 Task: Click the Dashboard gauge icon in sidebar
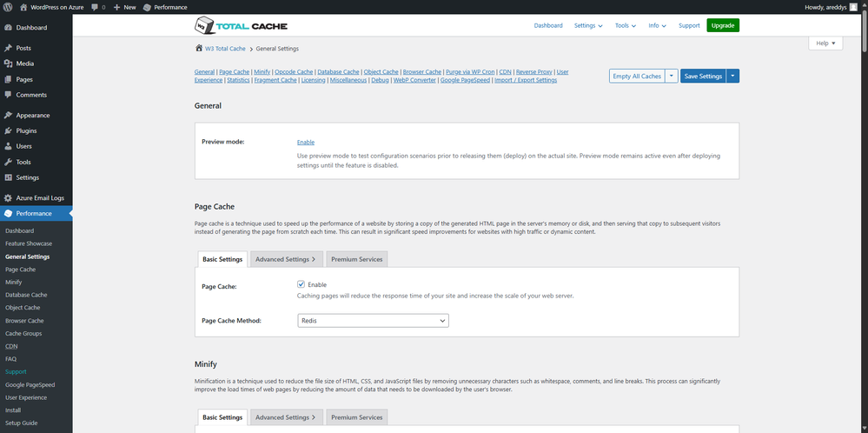tap(9, 28)
